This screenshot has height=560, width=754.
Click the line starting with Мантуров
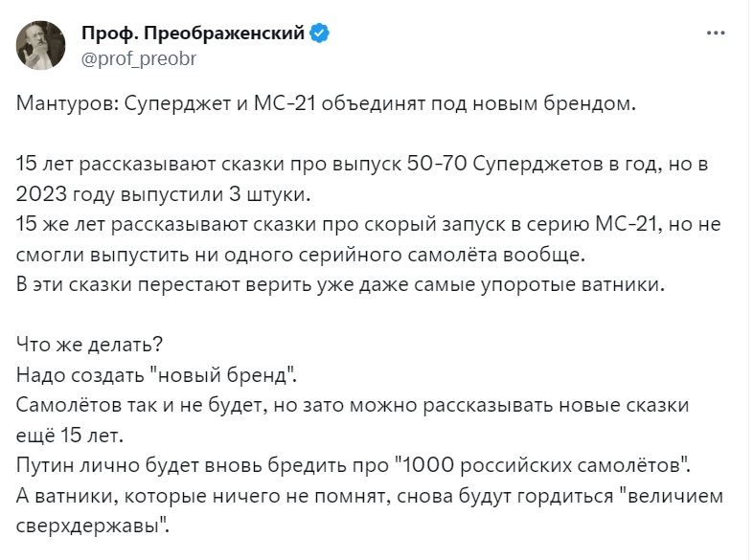(326, 103)
